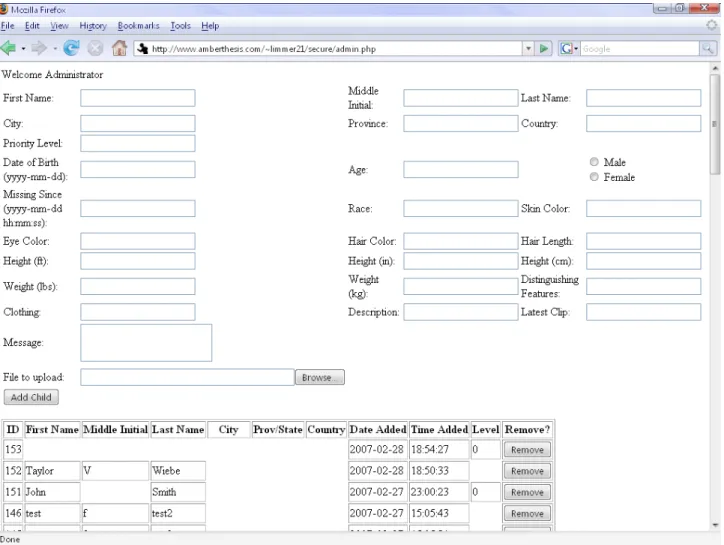The image size is (724, 545).
Task: Open the View menu
Action: 59,26
